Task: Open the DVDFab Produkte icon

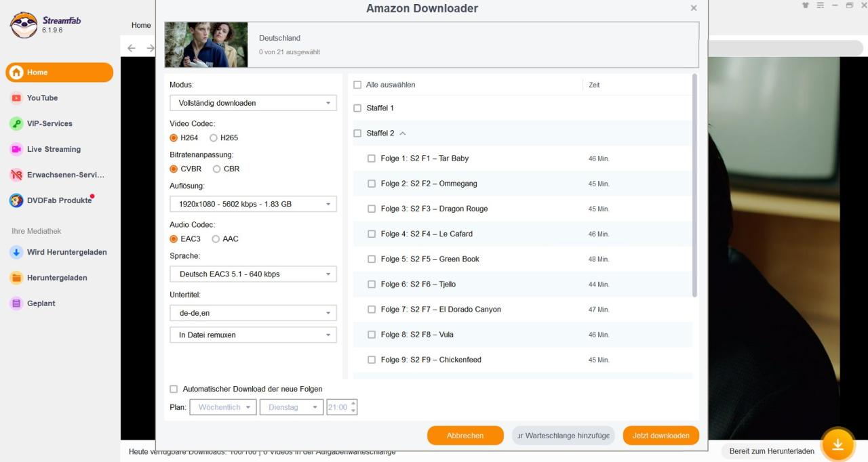Action: [16, 201]
